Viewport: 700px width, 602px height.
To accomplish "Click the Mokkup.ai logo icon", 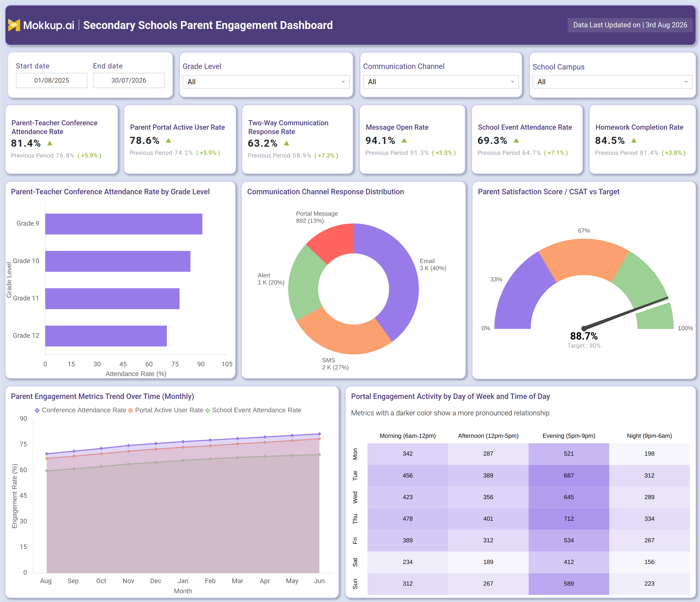I will 14,25.
